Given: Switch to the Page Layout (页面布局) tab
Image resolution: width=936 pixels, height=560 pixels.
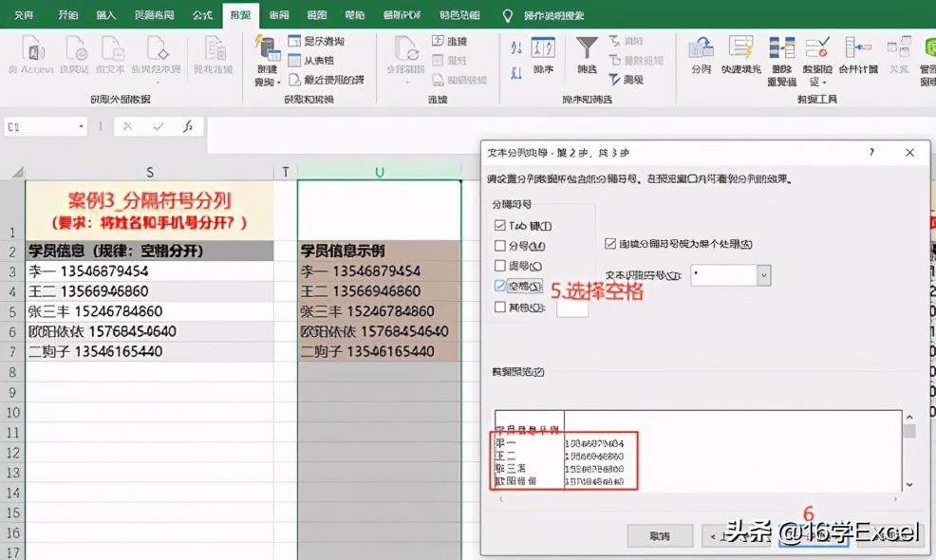Looking at the screenshot, I should point(154,15).
